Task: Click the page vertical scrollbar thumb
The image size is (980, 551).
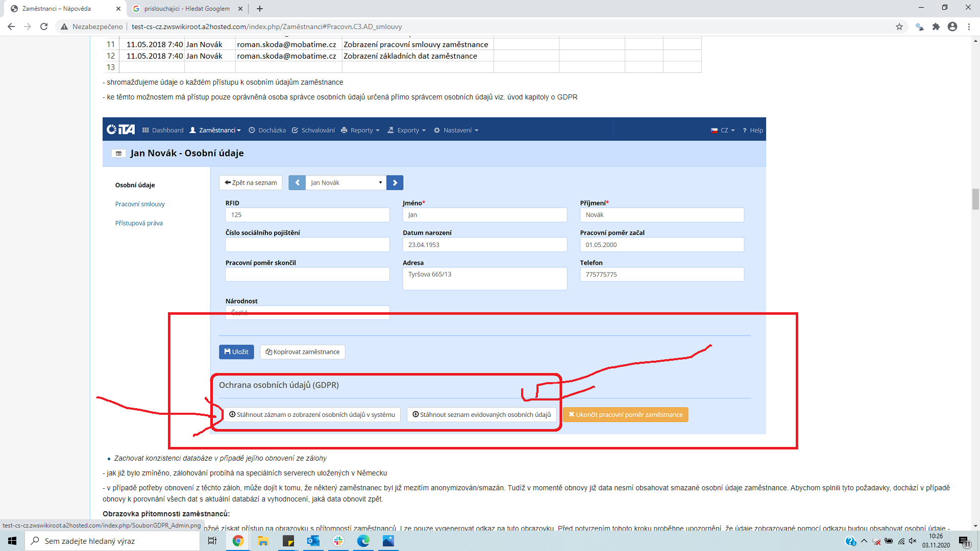Action: pos(975,199)
